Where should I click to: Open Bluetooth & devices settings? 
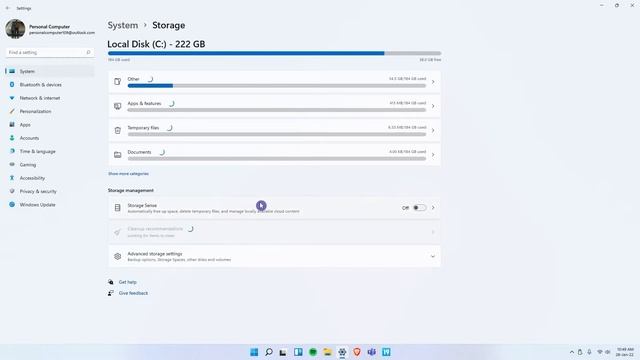49,84
